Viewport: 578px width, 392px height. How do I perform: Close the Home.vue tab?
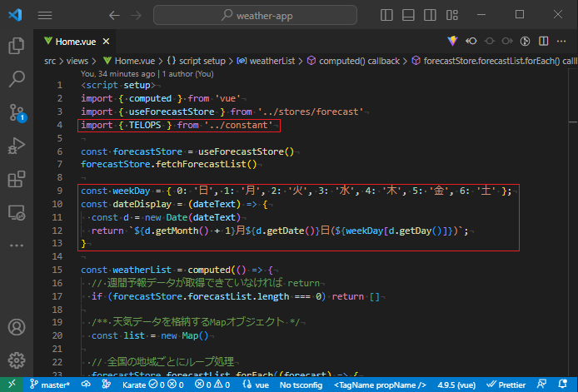(x=106, y=42)
